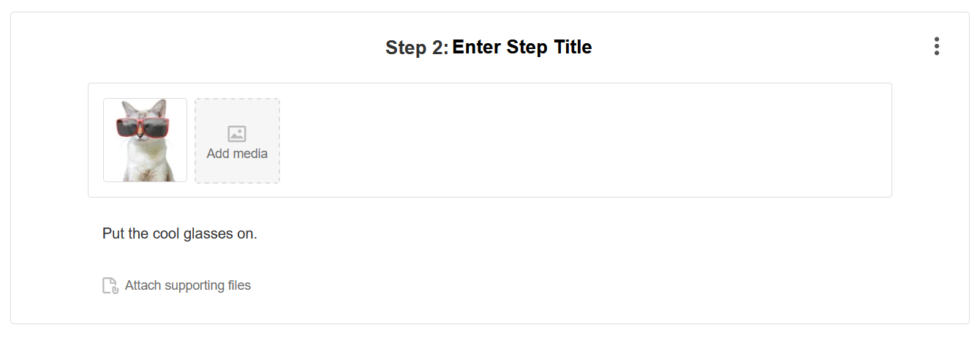
Task: Click the file paperclip attachment icon
Action: [x=110, y=285]
